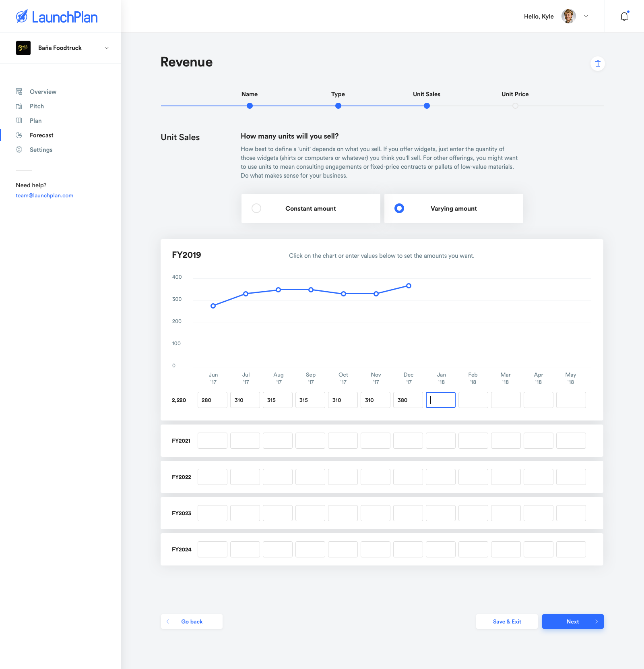Jump to the Unit Price step
Screen dimensions: 644x669
(515, 106)
